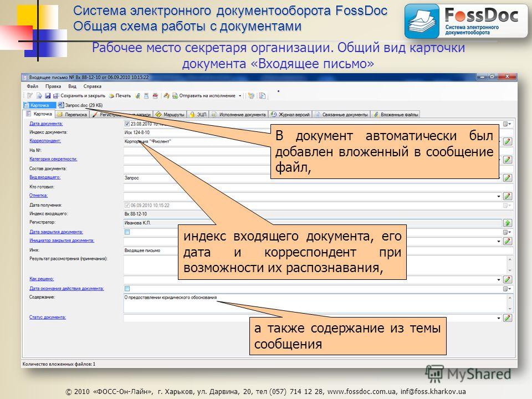532x399 pixels.
Task: Open the Отправить на исполнение dropdown arrow
Action: 240,96
